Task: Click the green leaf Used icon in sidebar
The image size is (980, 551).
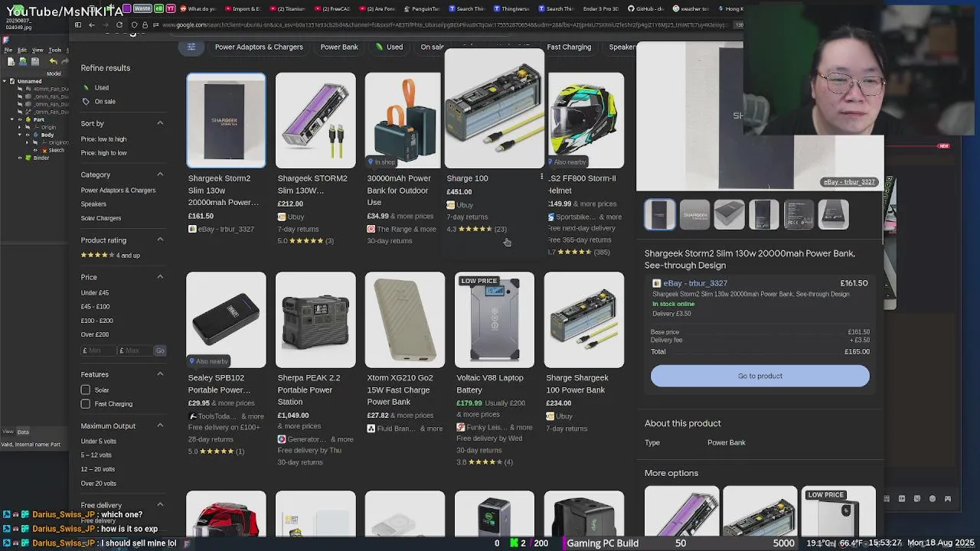Action: coord(86,88)
